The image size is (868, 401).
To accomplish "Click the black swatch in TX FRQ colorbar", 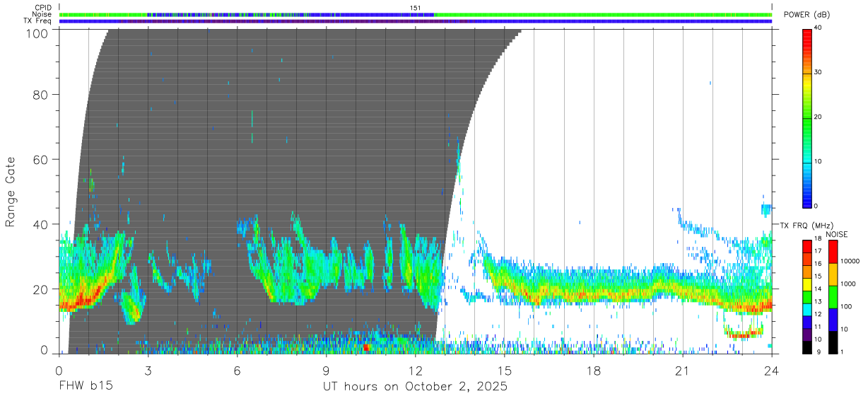I will (x=807, y=347).
